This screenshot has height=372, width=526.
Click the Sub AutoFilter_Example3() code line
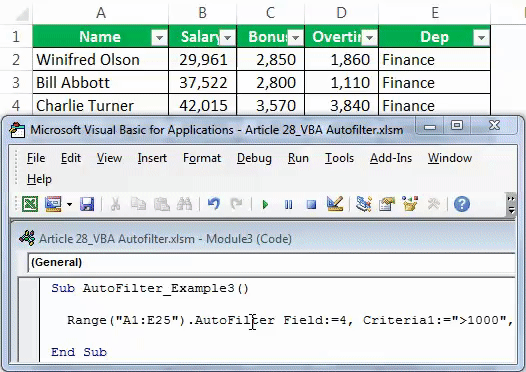pyautogui.click(x=150, y=288)
